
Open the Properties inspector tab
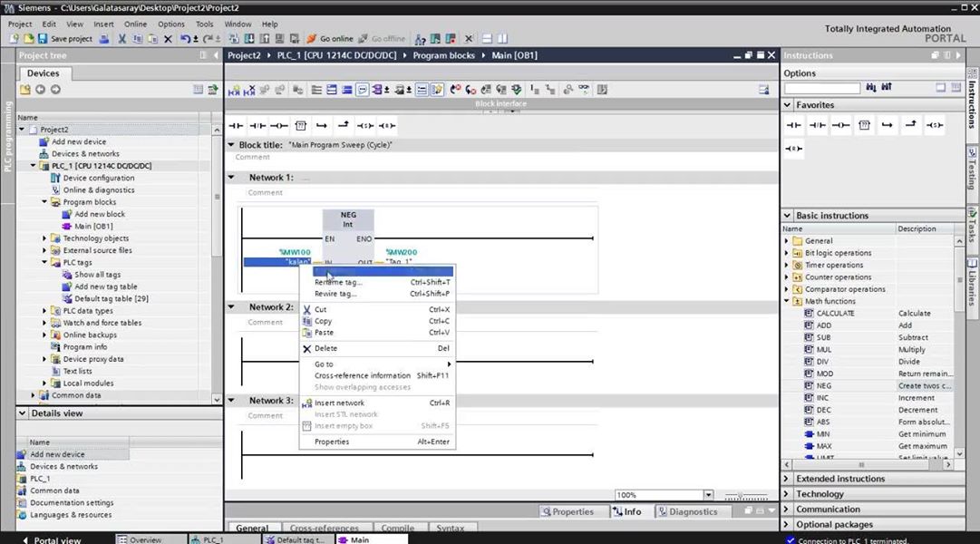pyautogui.click(x=568, y=511)
